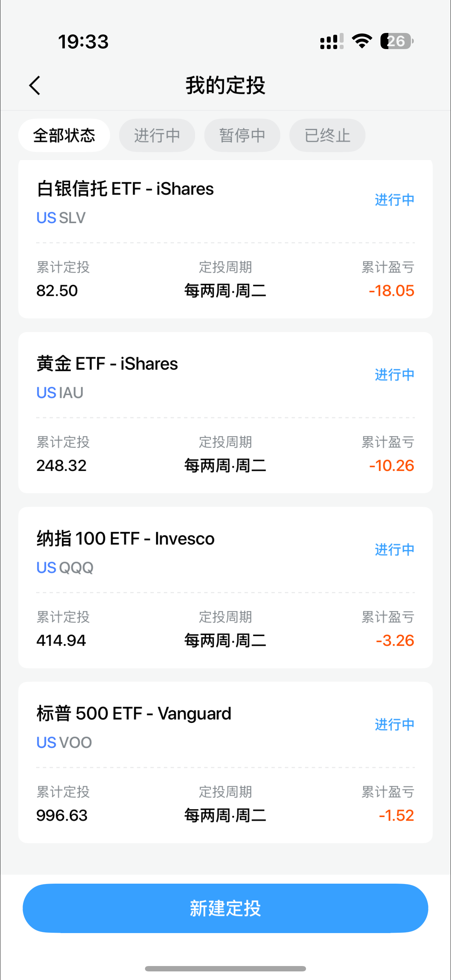Open the 标普 500 ETF - Vanguard plan

134,714
